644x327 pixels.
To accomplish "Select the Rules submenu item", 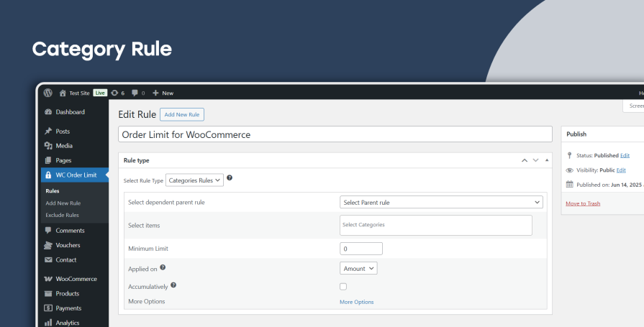I will 52,190.
